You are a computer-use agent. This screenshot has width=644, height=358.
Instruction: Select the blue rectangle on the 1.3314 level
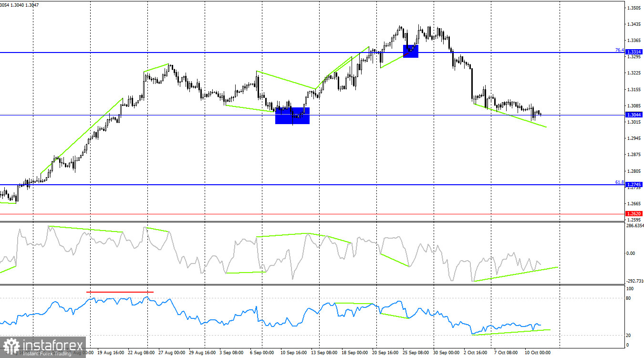pos(411,51)
